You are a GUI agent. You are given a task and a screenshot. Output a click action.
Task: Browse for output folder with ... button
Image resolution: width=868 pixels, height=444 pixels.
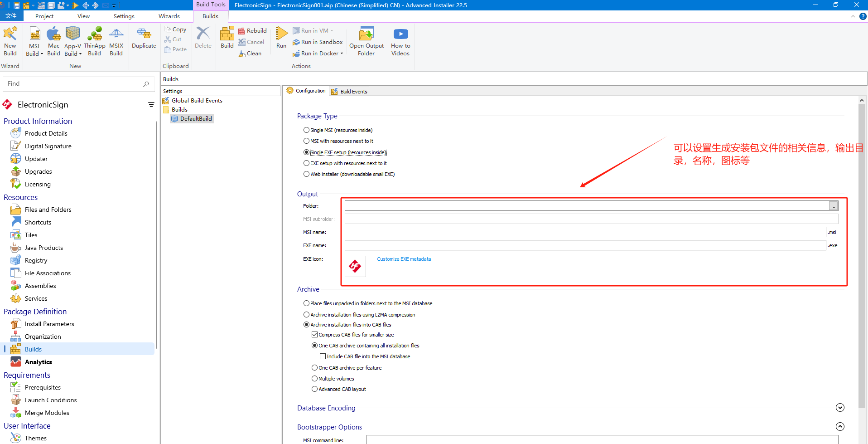coord(834,206)
